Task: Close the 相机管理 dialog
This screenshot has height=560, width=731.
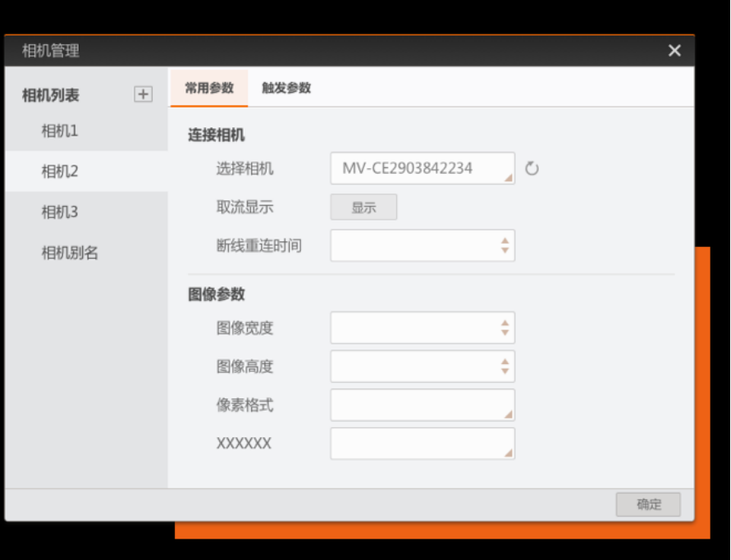Action: [x=674, y=50]
